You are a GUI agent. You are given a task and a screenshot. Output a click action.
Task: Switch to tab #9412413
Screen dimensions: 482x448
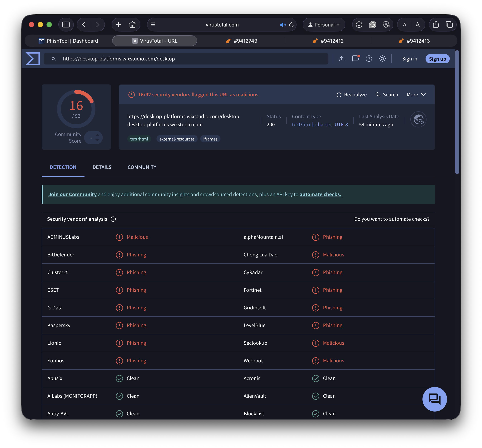[x=414, y=41]
